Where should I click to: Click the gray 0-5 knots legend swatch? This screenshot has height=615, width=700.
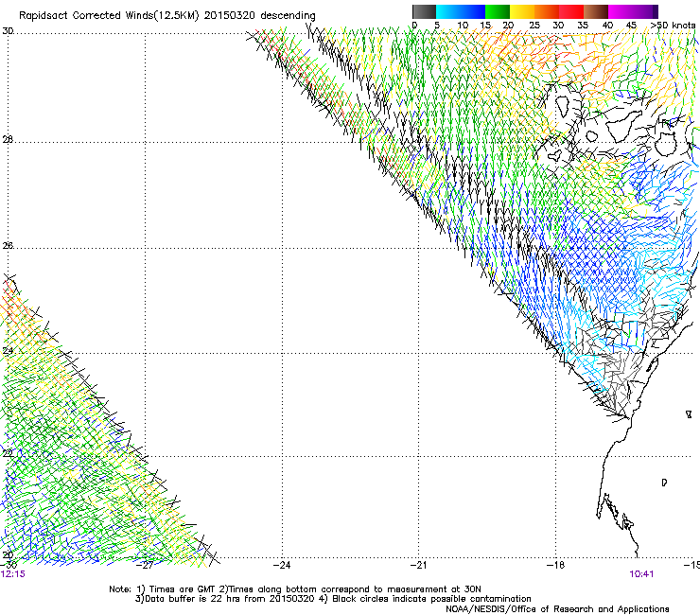point(424,11)
